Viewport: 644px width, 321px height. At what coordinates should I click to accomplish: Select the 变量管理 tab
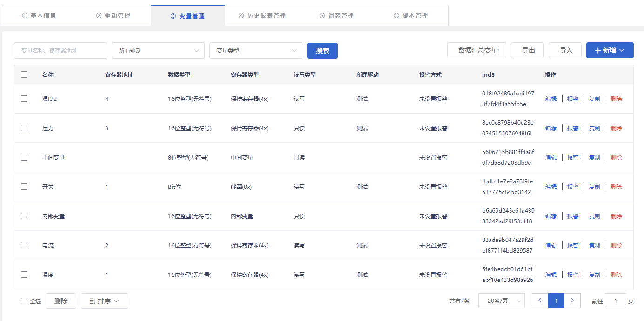188,16
